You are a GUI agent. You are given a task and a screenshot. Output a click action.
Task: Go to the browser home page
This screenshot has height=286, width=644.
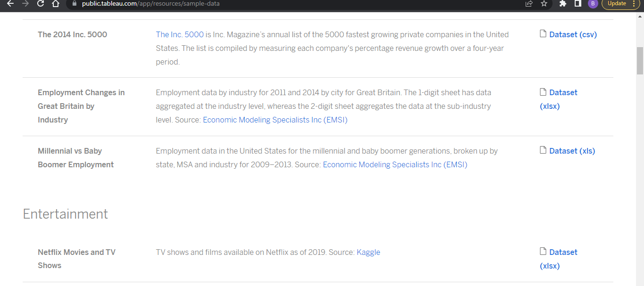point(56,4)
